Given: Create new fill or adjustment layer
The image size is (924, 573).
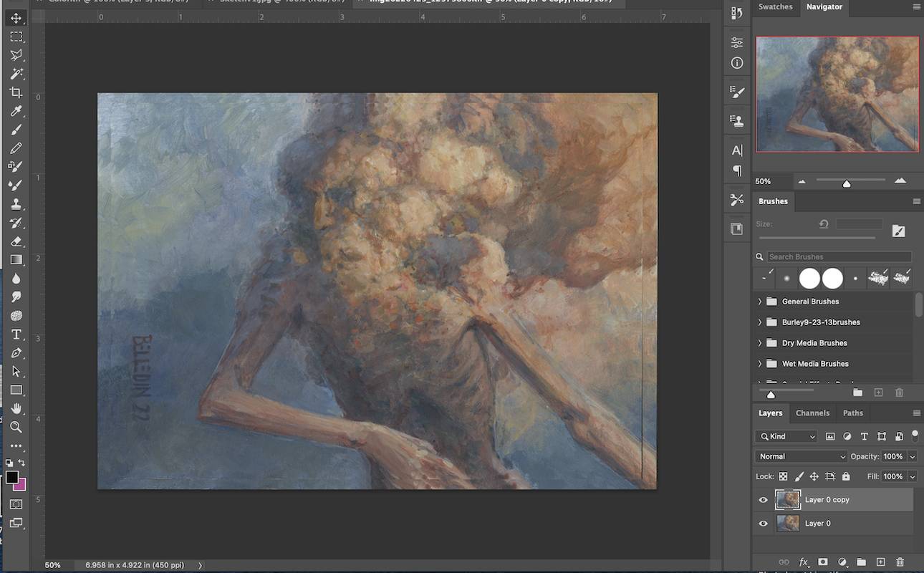Looking at the screenshot, I should [842, 562].
